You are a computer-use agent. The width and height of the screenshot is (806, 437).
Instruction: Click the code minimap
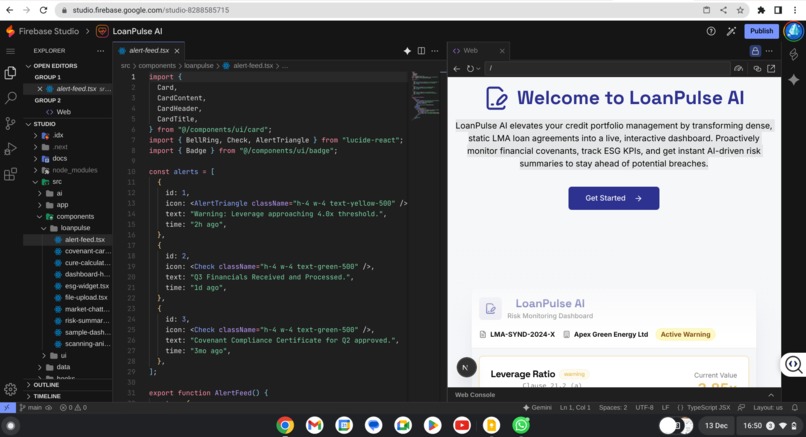pos(426,95)
